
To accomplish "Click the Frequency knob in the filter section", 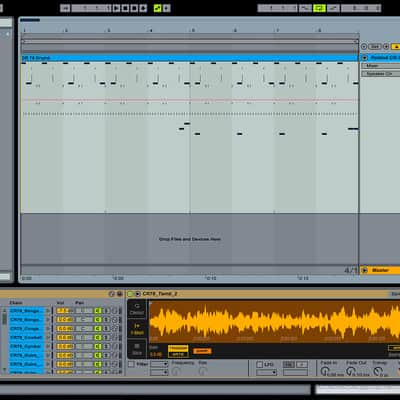I will pos(176,371).
